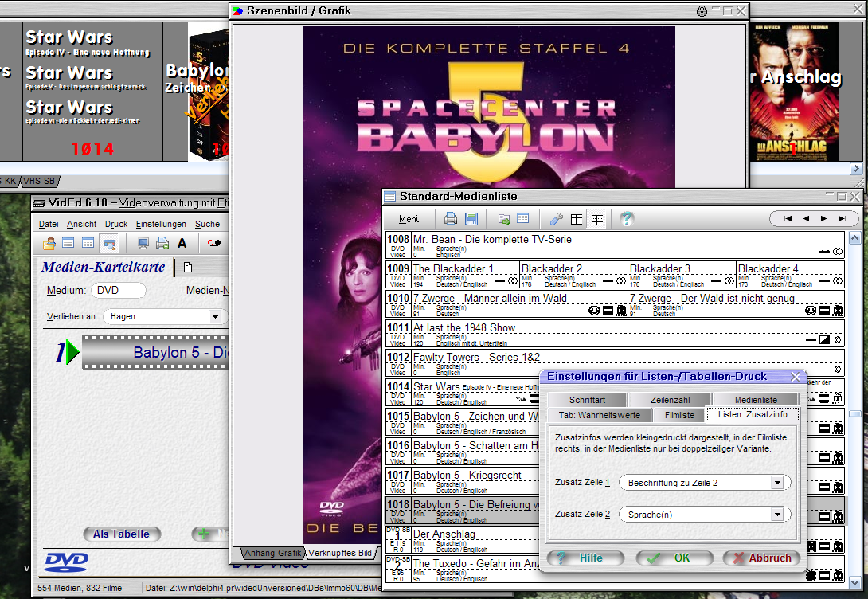Screen dimensions: 868x599
Task: Jump to first record in Standard-Medienliste
Action: point(788,219)
